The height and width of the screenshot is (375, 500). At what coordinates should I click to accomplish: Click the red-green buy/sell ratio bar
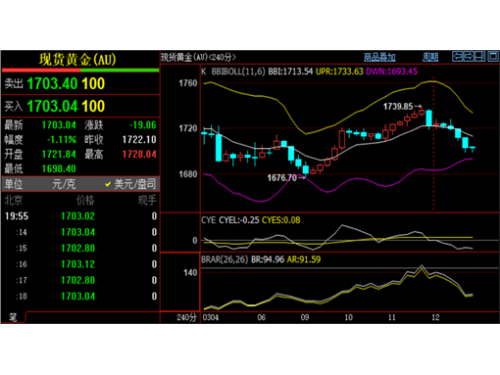pos(81,70)
